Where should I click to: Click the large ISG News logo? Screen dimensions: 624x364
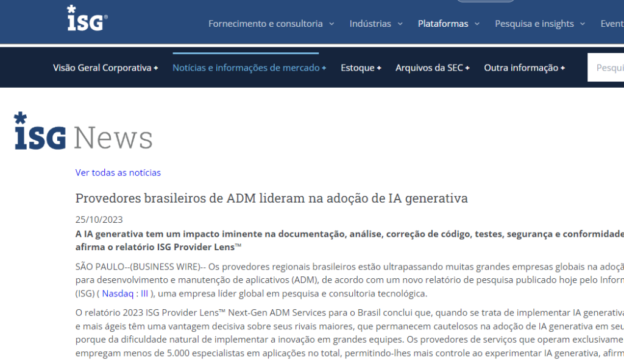pos(83,131)
